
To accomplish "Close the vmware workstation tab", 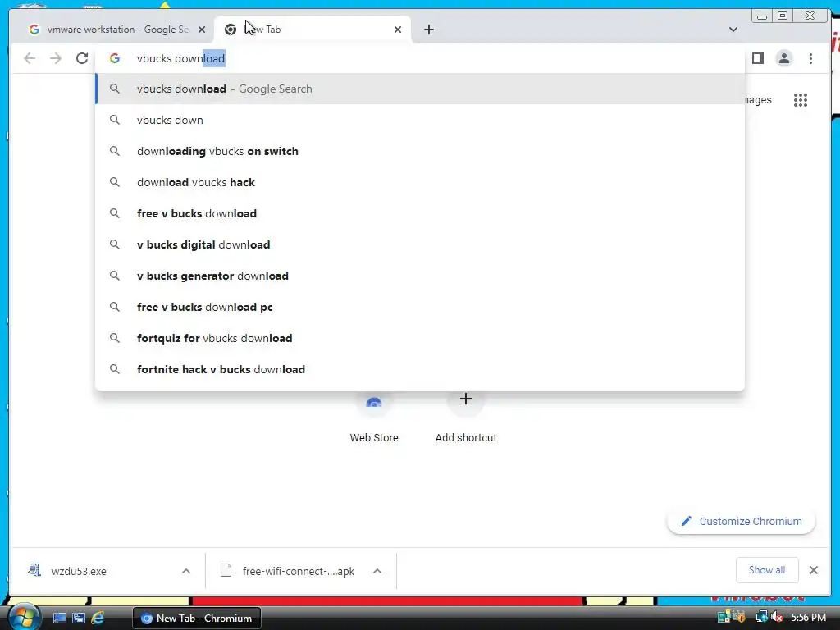I will point(202,30).
